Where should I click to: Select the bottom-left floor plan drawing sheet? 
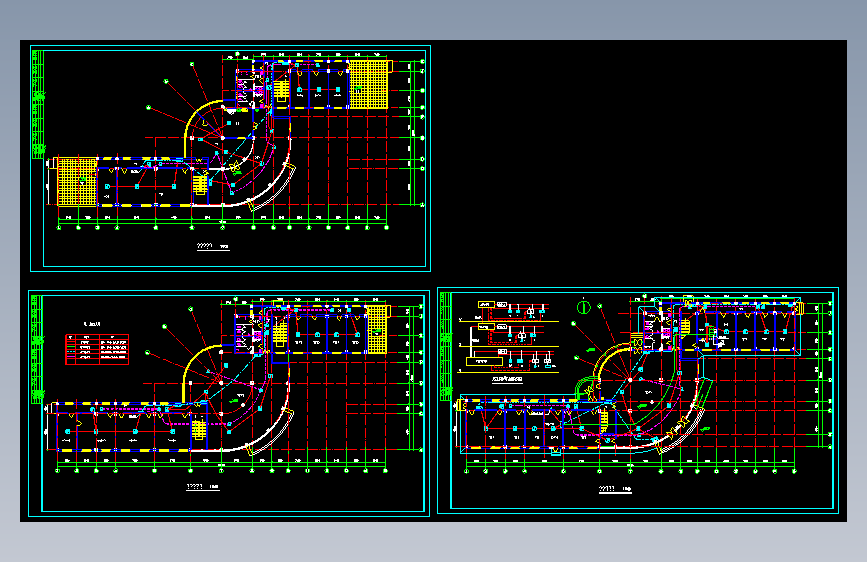coord(229,403)
